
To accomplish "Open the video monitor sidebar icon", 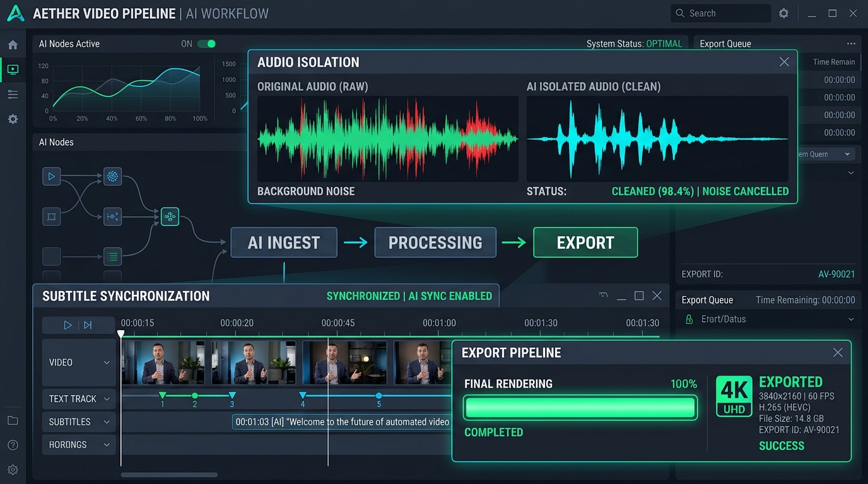I will 13,69.
